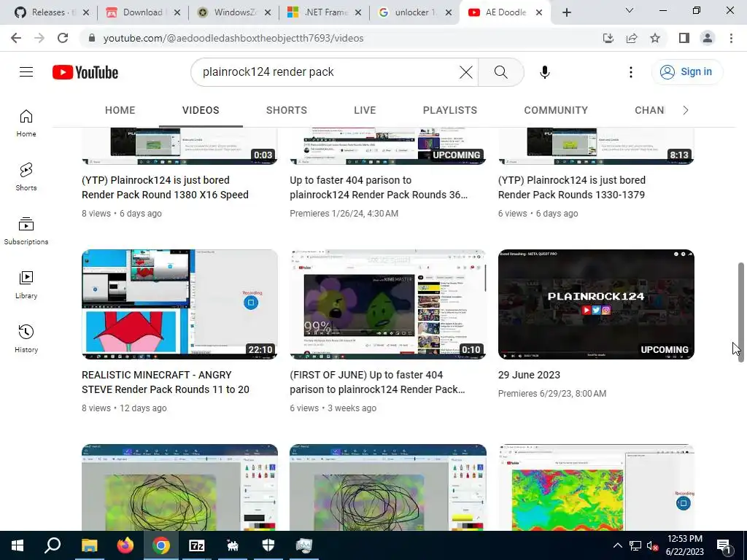Image resolution: width=747 pixels, height=560 pixels.
Task: Click the YouTube logo
Action: click(x=85, y=72)
